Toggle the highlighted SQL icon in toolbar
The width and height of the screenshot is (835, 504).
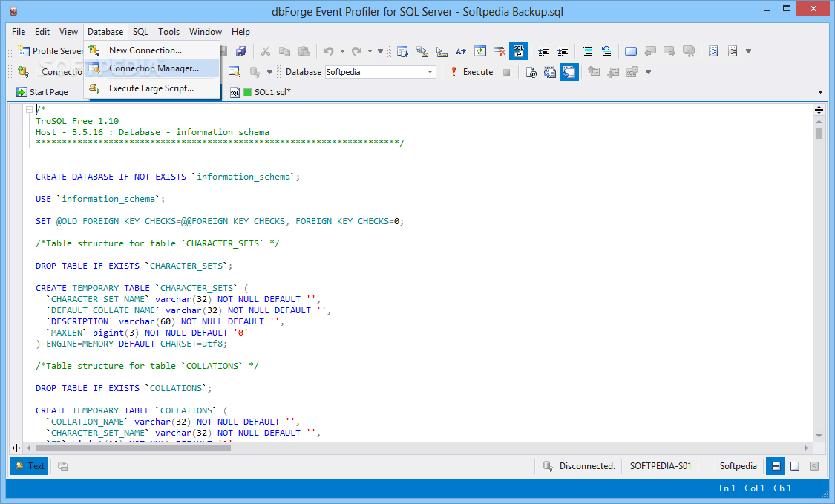tap(519, 51)
